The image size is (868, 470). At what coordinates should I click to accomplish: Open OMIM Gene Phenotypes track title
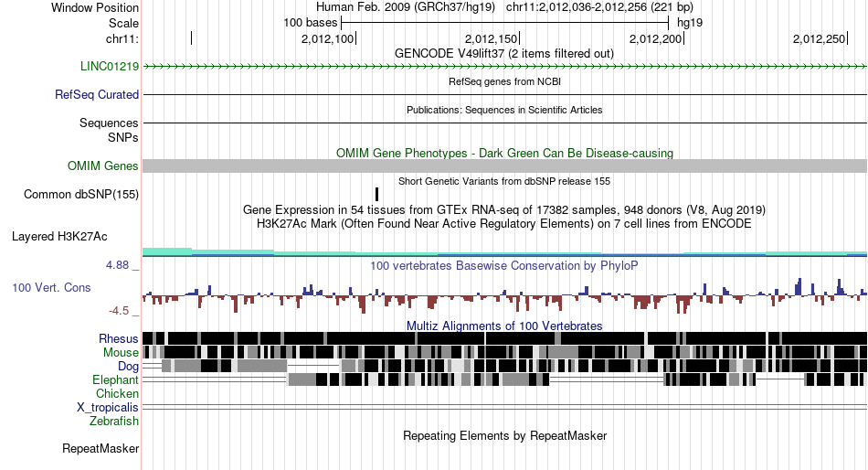[505, 153]
